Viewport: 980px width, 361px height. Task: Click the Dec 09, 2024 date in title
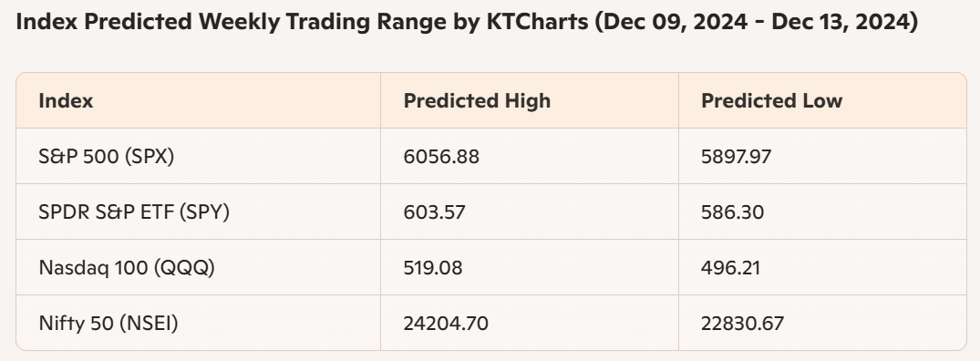[x=676, y=22]
